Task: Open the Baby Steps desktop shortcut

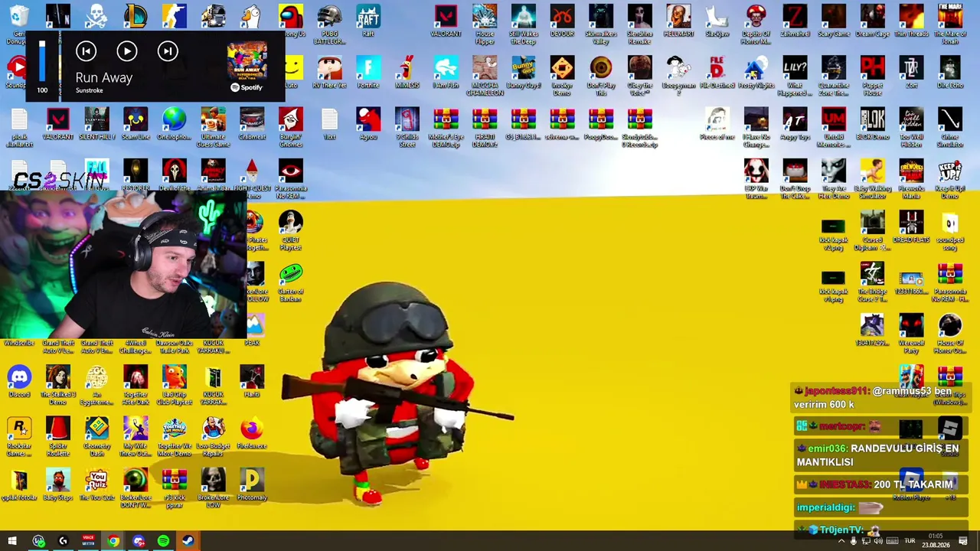Action: point(57,484)
